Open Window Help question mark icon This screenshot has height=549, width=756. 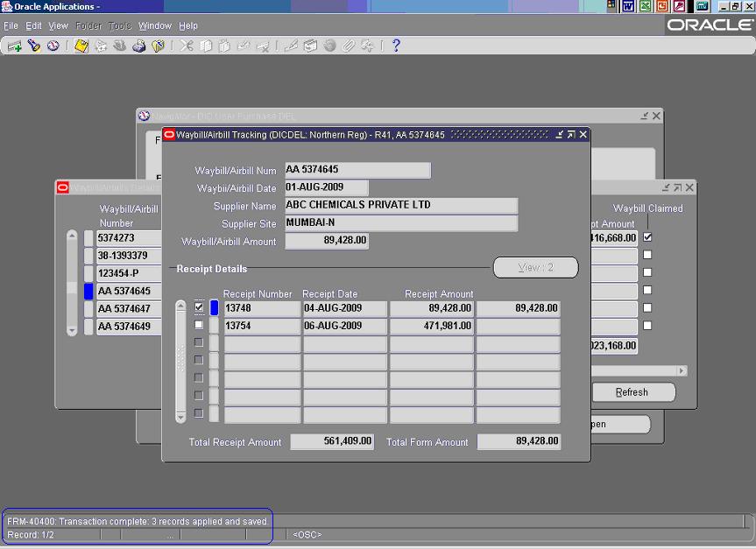click(x=396, y=46)
